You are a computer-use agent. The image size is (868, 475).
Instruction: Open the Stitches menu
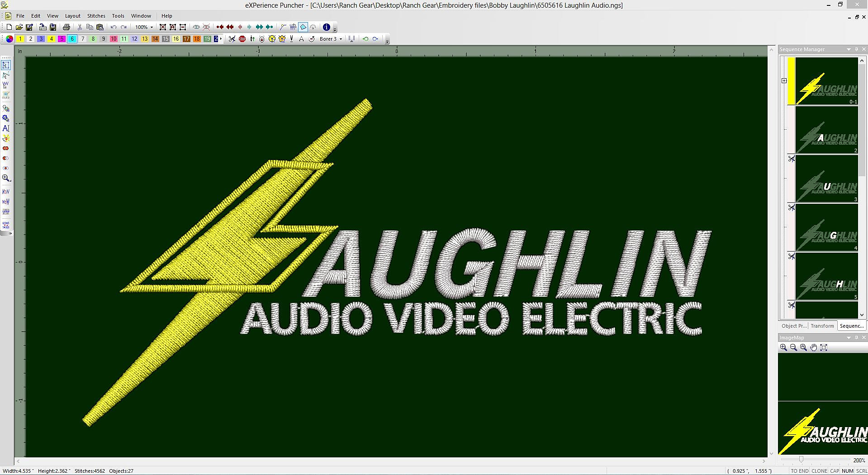click(x=96, y=16)
